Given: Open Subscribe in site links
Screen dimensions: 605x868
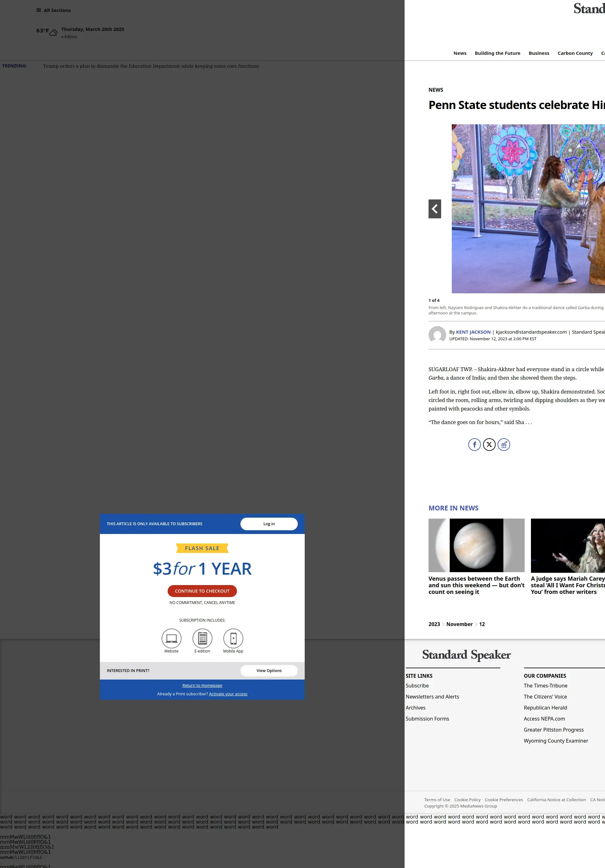Looking at the screenshot, I should [417, 685].
